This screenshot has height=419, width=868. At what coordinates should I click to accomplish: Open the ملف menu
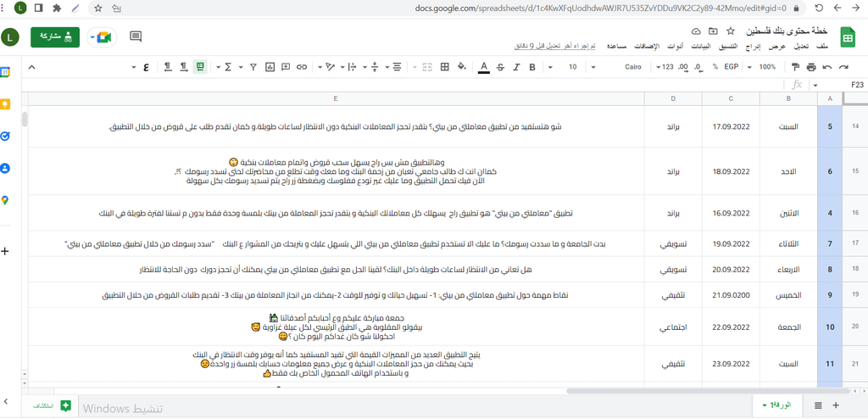tap(822, 47)
